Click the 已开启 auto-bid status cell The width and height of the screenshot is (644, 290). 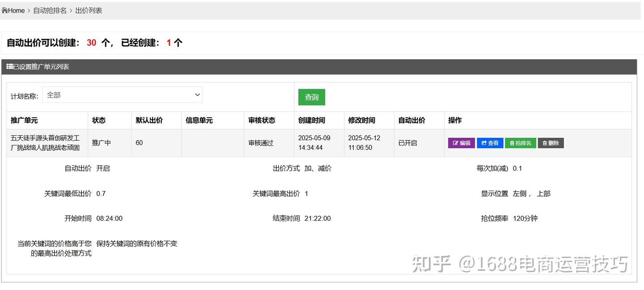pos(407,143)
